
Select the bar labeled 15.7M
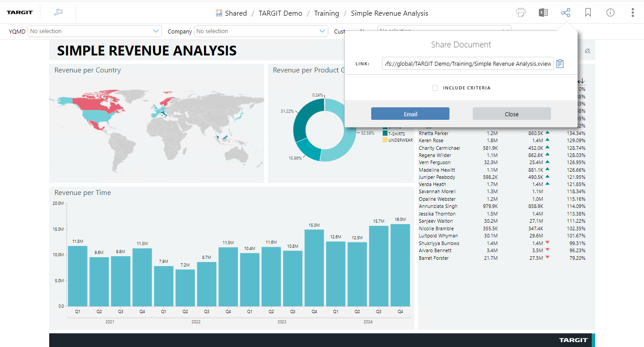[379, 266]
